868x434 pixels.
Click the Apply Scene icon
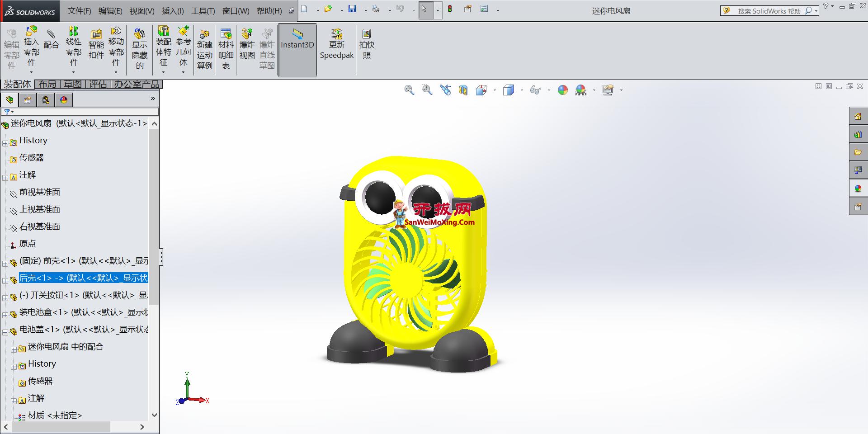click(x=581, y=90)
